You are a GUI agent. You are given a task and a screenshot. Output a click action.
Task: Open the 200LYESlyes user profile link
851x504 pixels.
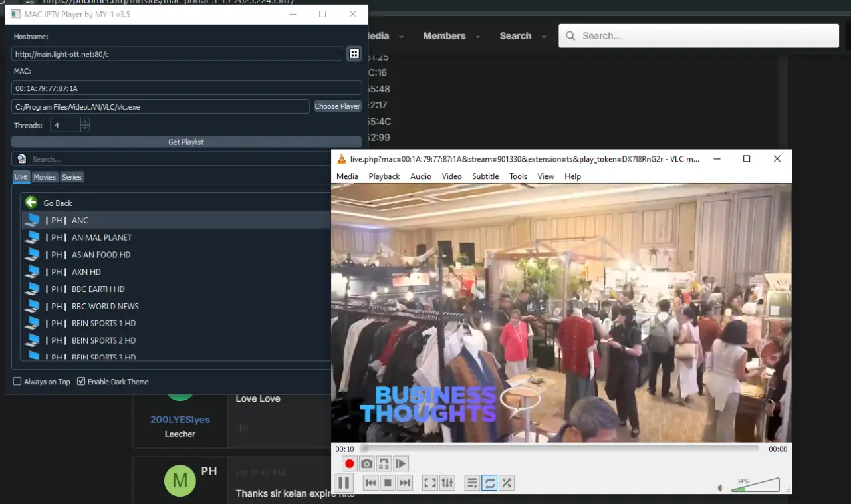pos(180,420)
